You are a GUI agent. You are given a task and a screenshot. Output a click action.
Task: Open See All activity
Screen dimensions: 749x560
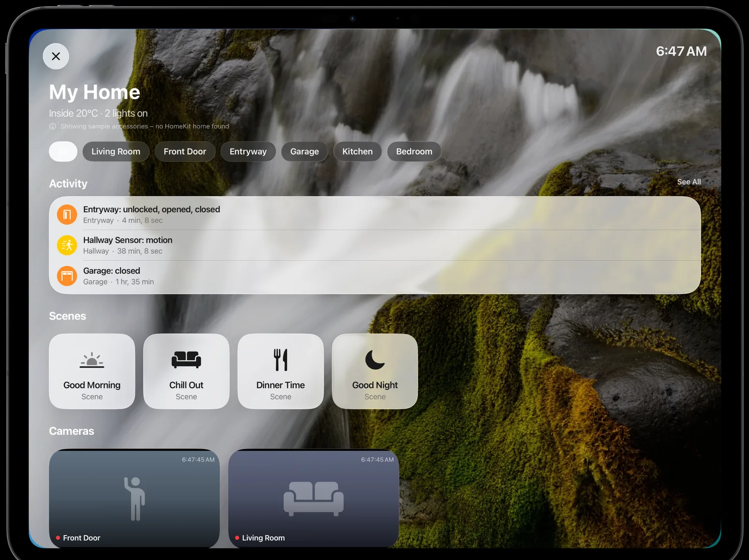click(x=689, y=182)
